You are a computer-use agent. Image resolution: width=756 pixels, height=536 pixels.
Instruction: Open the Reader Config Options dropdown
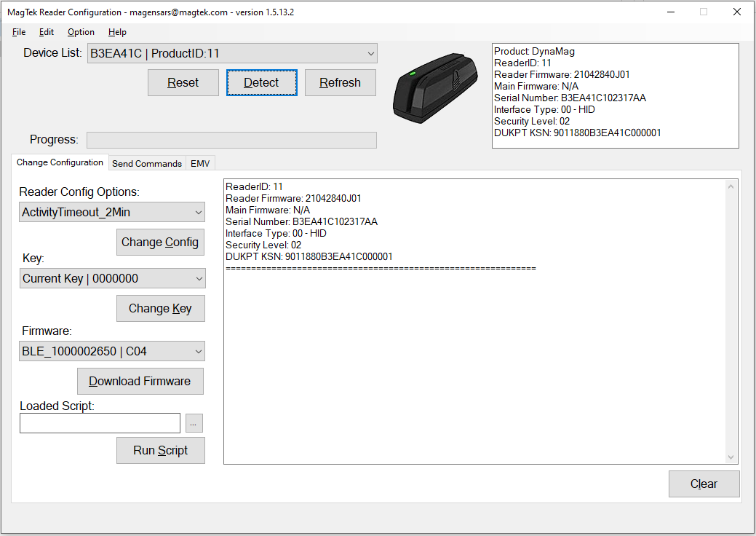click(x=112, y=212)
